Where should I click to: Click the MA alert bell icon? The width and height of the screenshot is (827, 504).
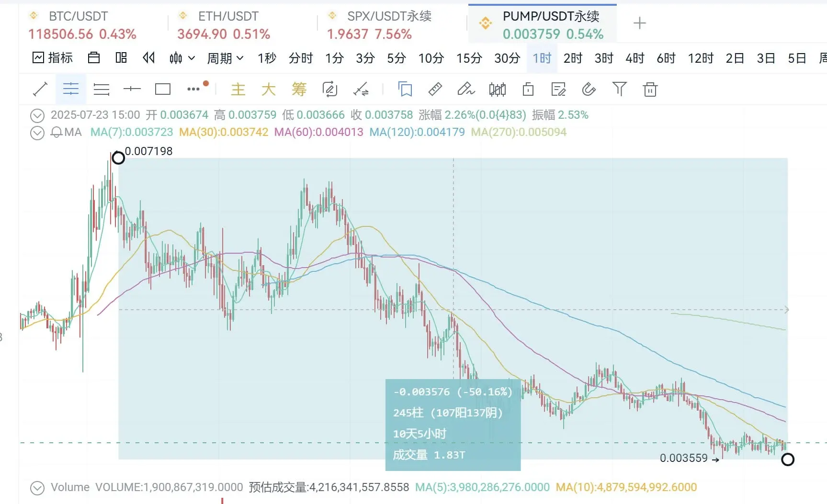[x=56, y=133]
